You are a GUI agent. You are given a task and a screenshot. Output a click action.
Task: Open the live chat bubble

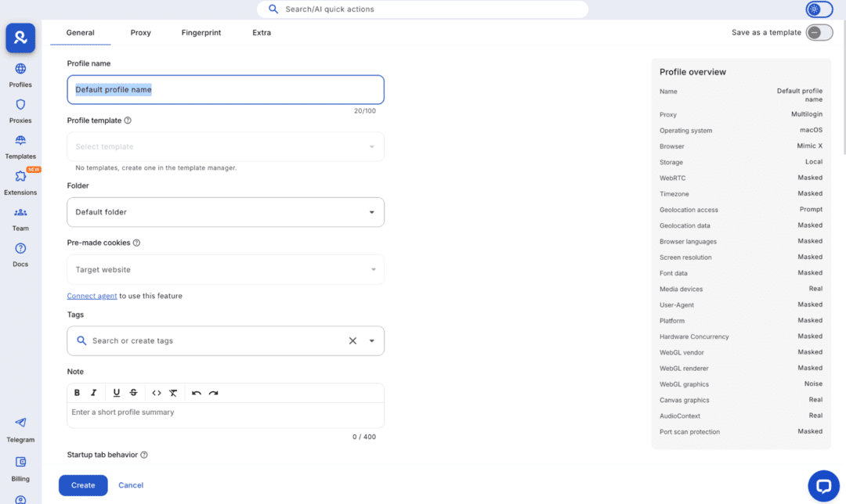point(822,486)
